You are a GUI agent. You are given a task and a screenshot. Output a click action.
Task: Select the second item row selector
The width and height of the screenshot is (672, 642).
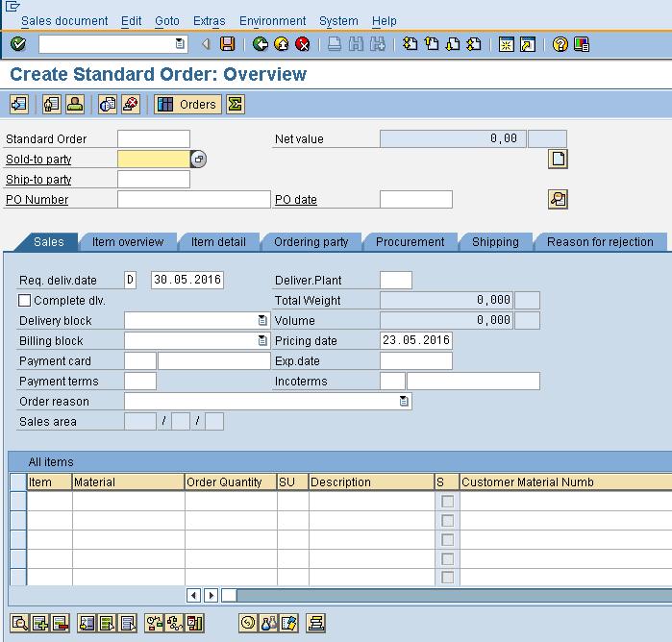pos(18,520)
